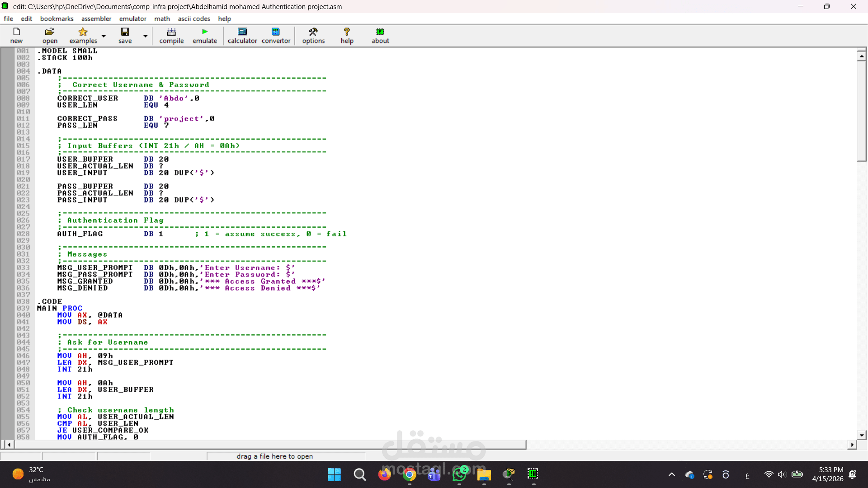The width and height of the screenshot is (868, 488).
Task: Open the ascii codes menu
Action: [194, 19]
